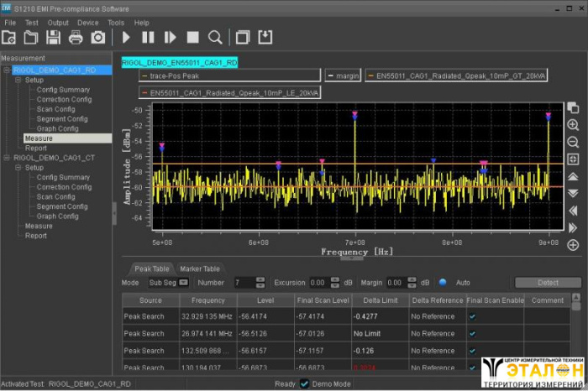Click the Excursion stepper arrows
The image size is (588, 391).
tap(335, 283)
